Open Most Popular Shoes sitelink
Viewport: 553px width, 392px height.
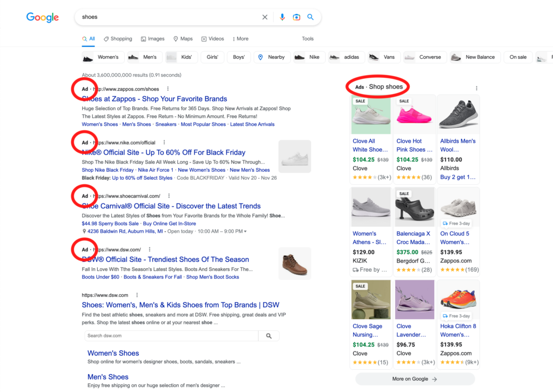coord(203,124)
